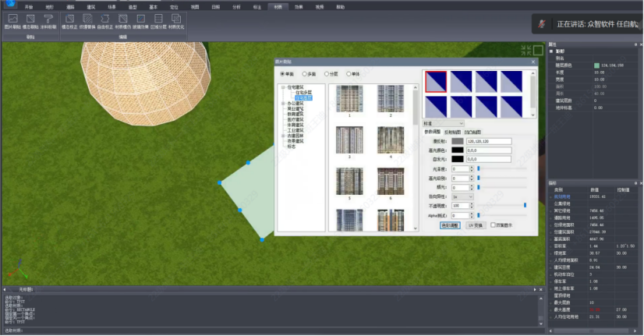Select the 多面 radio button

[305, 74]
